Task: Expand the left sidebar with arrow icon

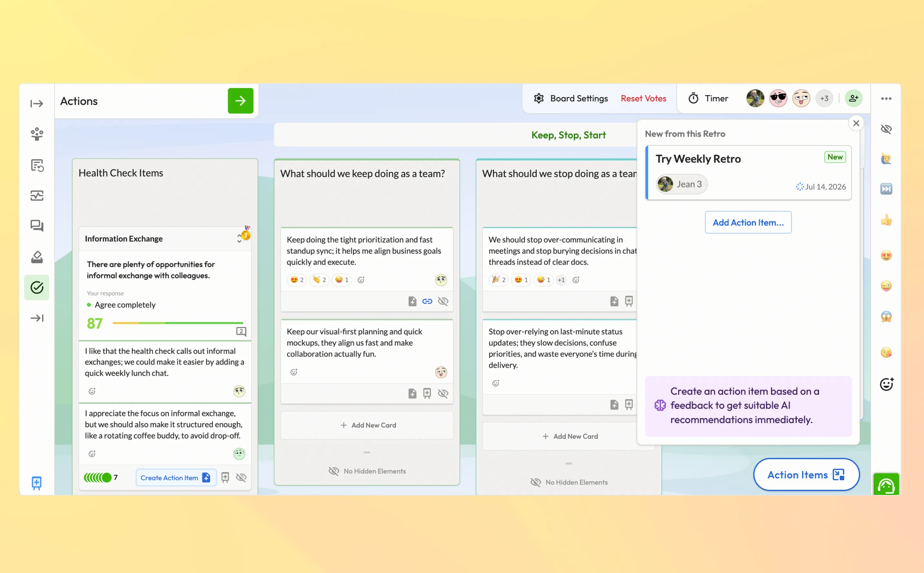Action: tap(37, 104)
